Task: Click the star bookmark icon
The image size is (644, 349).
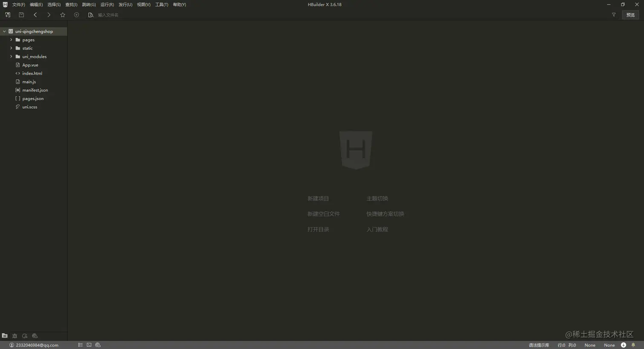Action: click(63, 15)
